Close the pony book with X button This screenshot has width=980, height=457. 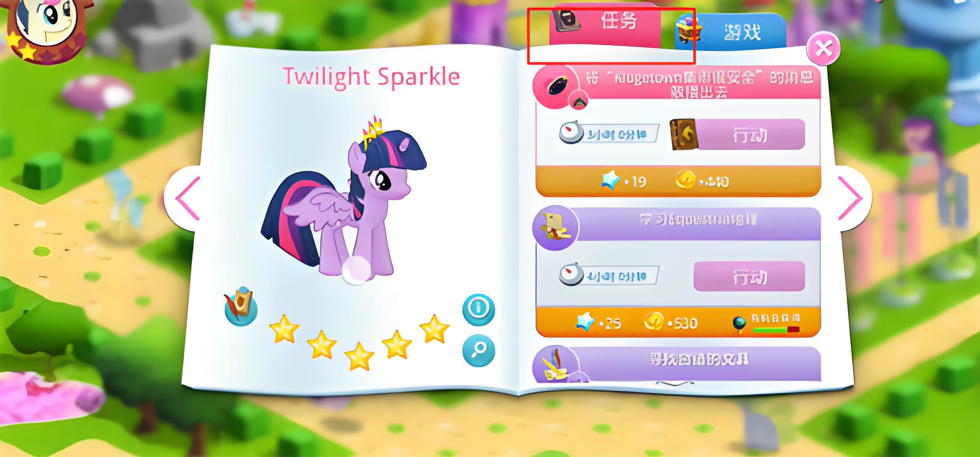(823, 48)
